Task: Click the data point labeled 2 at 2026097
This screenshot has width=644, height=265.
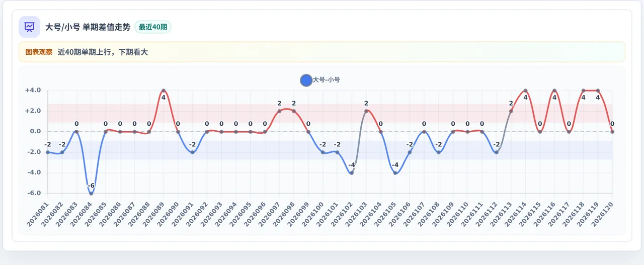Action: click(279, 111)
